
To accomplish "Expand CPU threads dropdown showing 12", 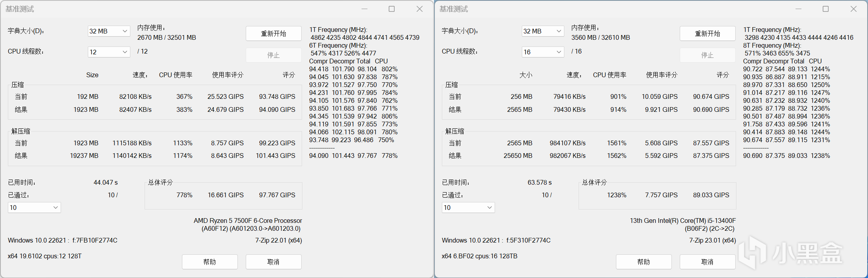I will tap(109, 52).
